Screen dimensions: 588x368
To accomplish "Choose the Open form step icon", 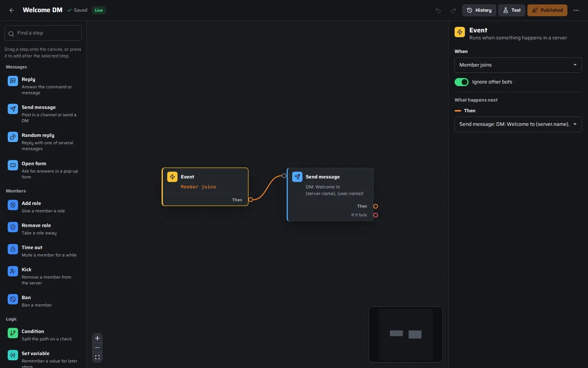I will [x=13, y=165].
